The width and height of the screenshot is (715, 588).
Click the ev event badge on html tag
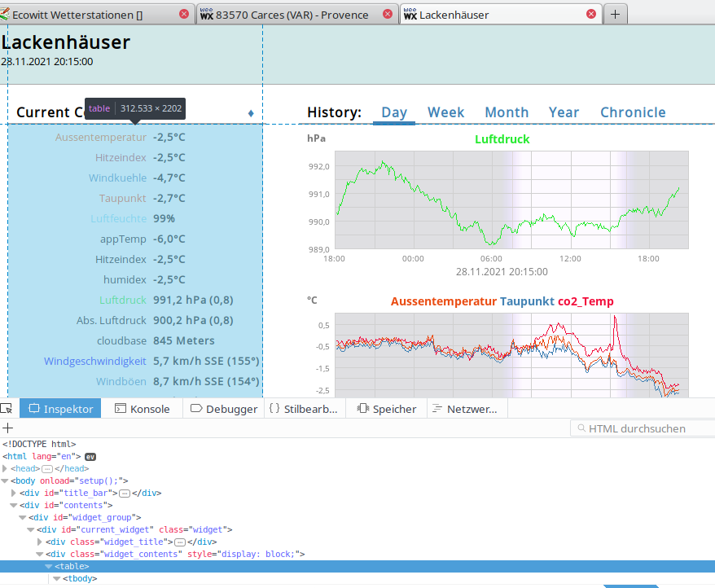pyautogui.click(x=91, y=457)
